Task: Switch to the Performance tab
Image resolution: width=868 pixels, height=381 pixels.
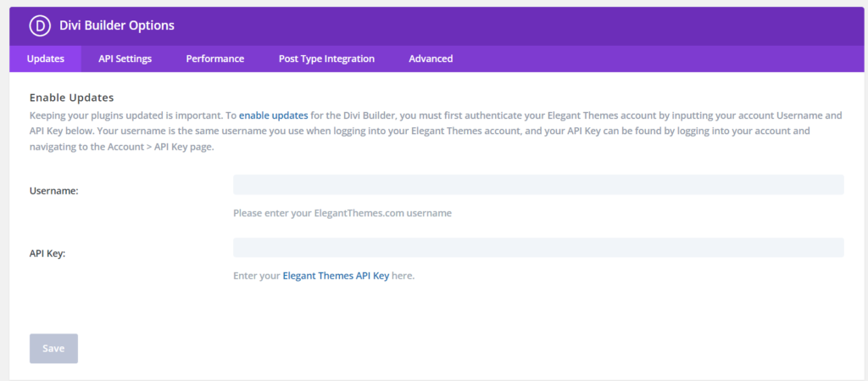Action: click(214, 59)
